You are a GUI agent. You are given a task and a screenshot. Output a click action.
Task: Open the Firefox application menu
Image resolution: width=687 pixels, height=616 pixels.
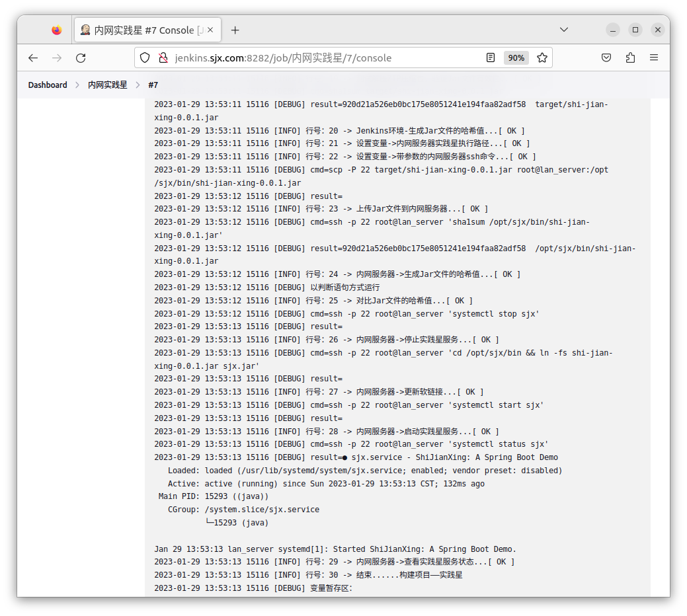pyautogui.click(x=654, y=58)
